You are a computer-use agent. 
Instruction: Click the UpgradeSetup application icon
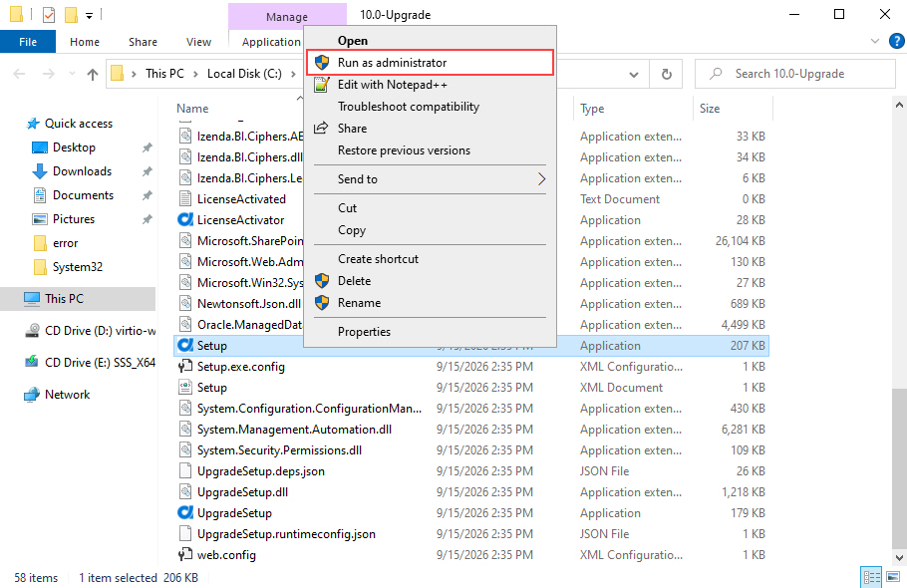coord(185,513)
